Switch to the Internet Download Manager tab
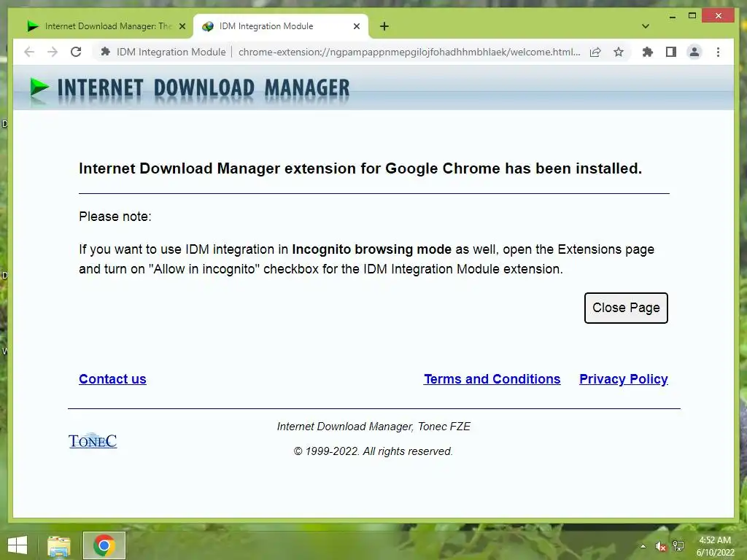The image size is (747, 560). pyautogui.click(x=107, y=26)
